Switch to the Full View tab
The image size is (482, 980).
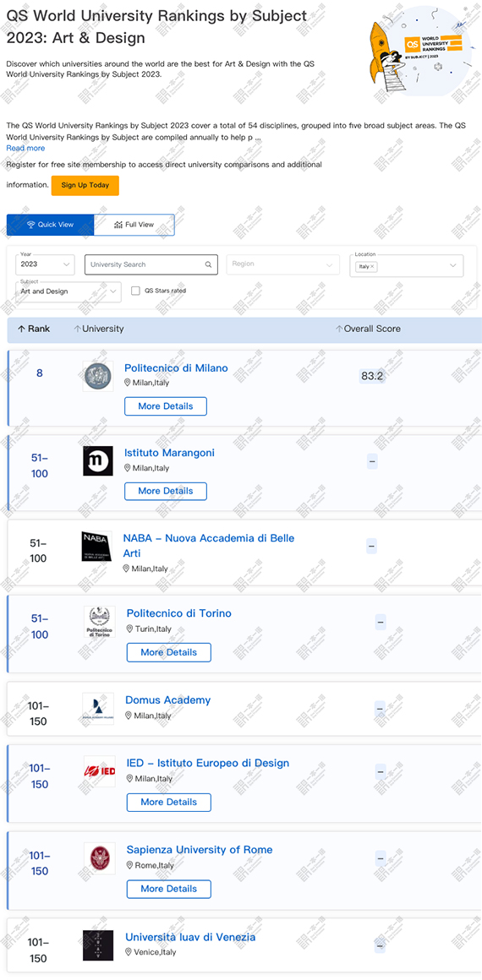pos(134,225)
